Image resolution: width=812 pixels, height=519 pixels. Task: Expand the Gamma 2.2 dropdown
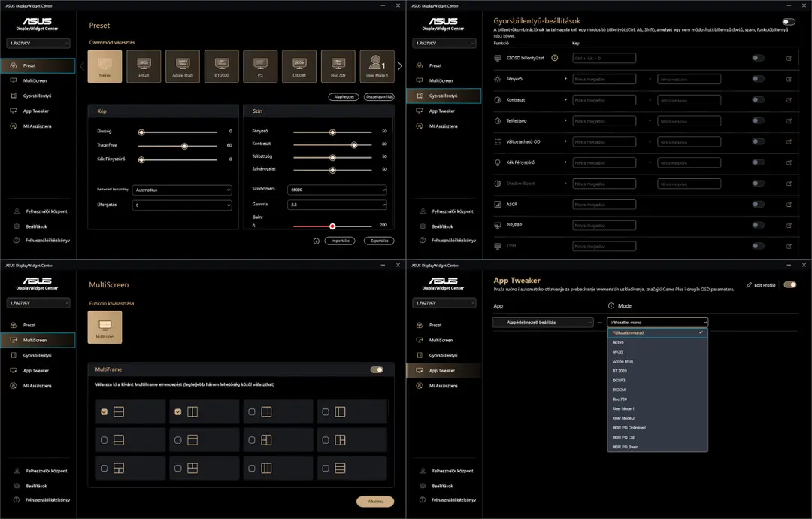tap(337, 205)
